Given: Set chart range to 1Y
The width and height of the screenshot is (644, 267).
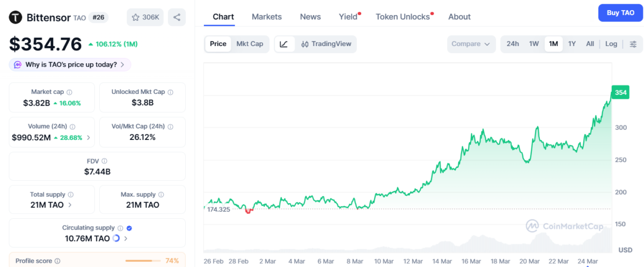Looking at the screenshot, I should (572, 44).
